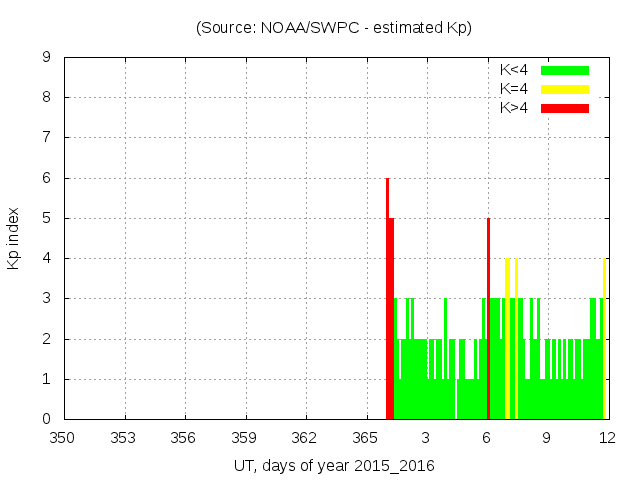Select the K<4 legend label text
This screenshot has height=480, width=640.
[x=514, y=70]
